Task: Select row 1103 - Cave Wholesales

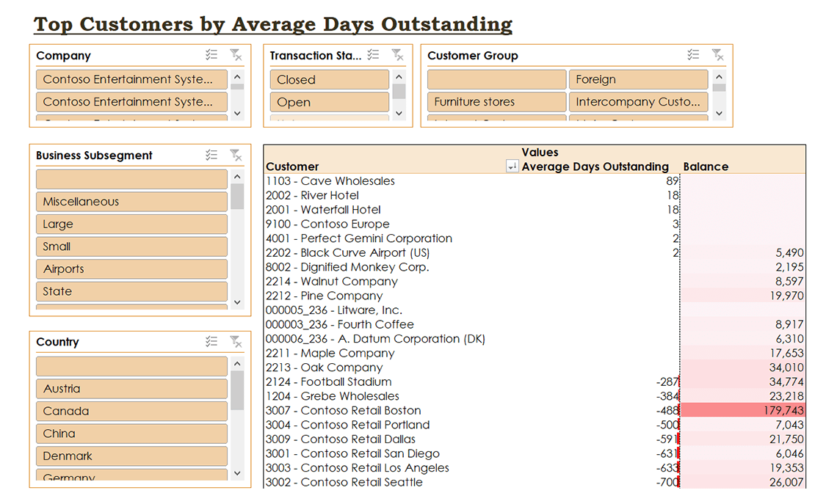Action: (x=535, y=180)
